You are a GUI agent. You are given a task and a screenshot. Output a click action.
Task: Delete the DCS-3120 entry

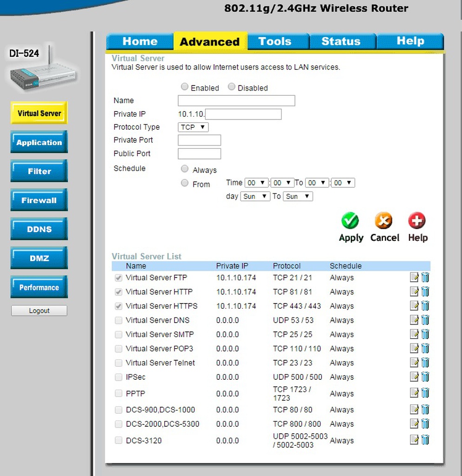click(425, 440)
